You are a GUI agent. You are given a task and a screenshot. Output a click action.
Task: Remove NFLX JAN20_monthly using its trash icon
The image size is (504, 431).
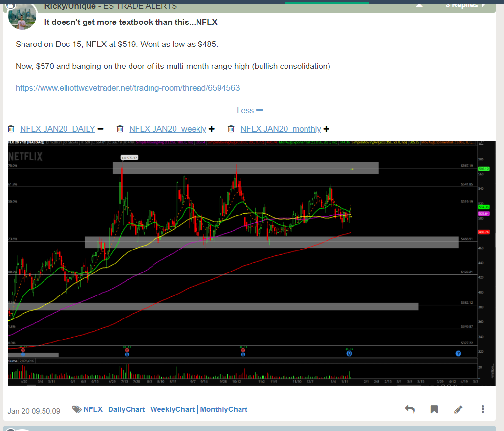(231, 129)
